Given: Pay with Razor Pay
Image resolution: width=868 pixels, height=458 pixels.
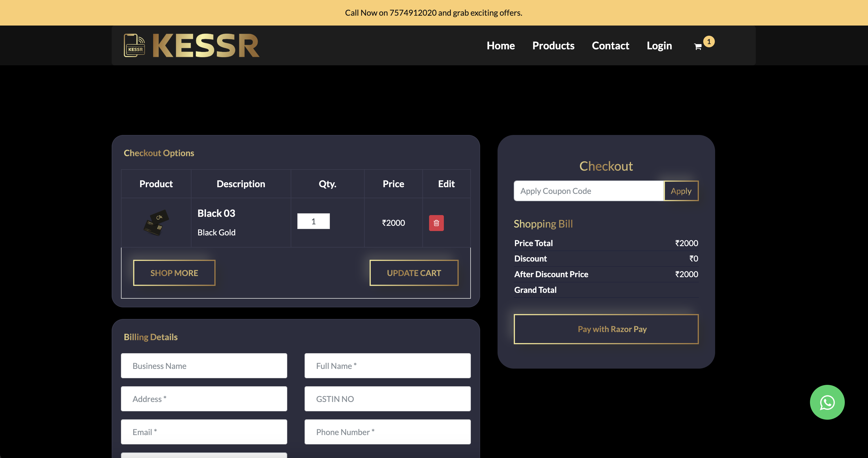Looking at the screenshot, I should pos(606,329).
